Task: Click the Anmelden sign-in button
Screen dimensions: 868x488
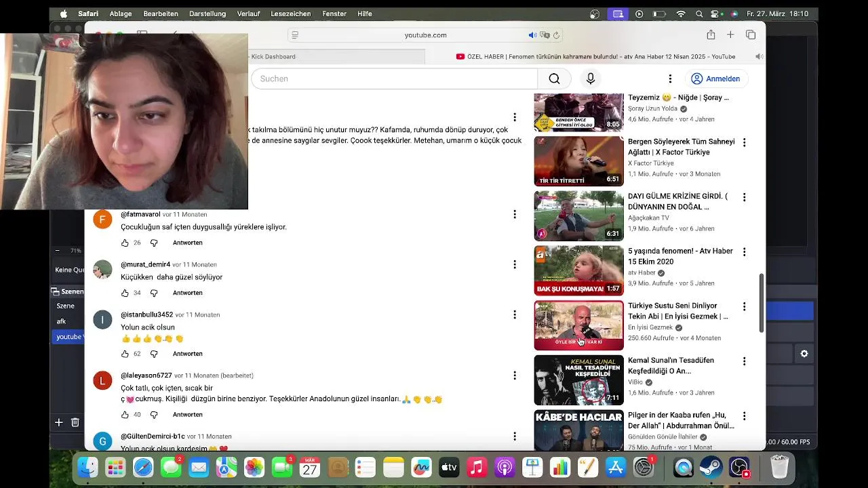Action: click(x=715, y=79)
